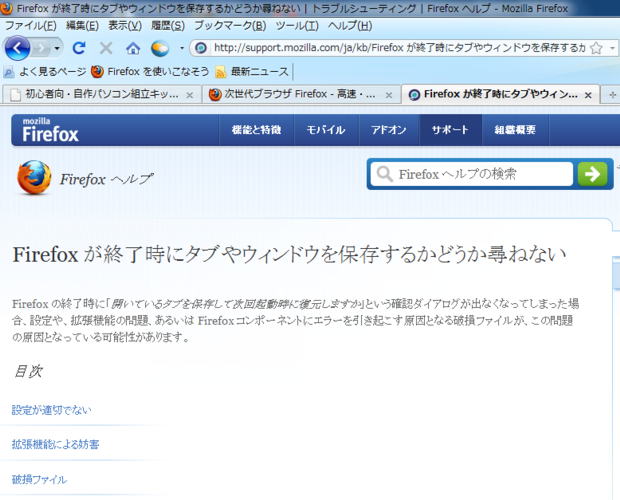Screen dimensions: 620x500
Task: Click the Firefox ヘルプ heading link
Action: coord(106,179)
